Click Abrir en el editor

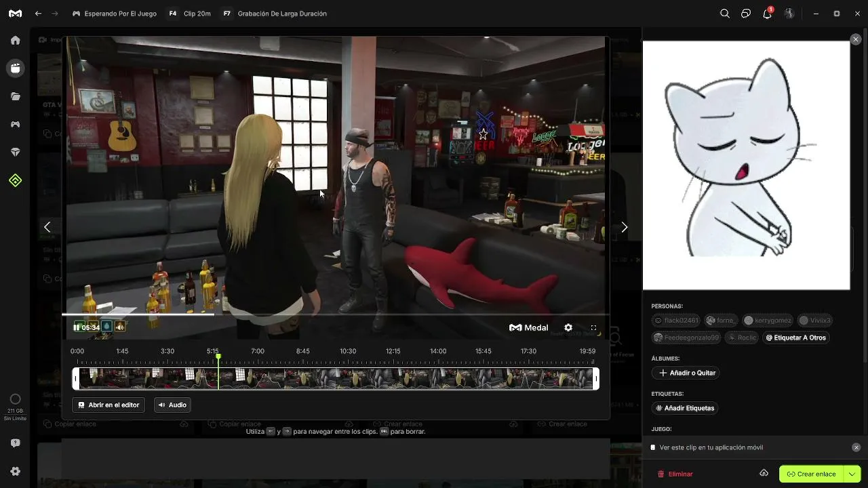point(108,405)
